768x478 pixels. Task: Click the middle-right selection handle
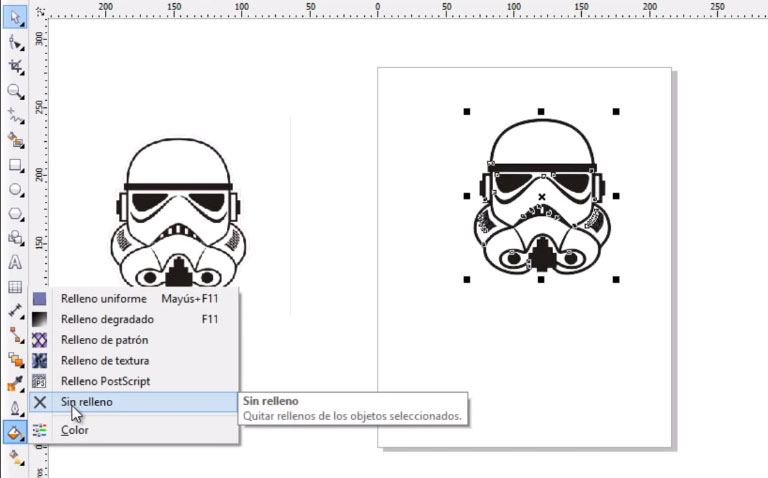point(616,196)
